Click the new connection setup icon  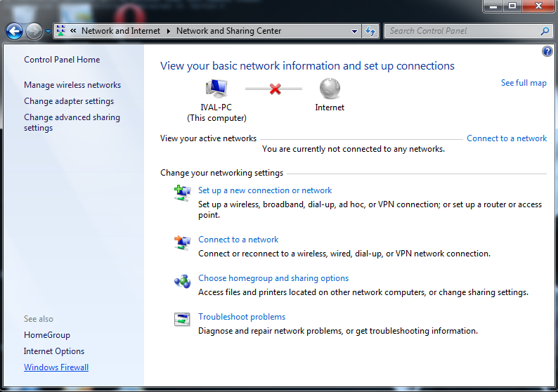point(182,192)
